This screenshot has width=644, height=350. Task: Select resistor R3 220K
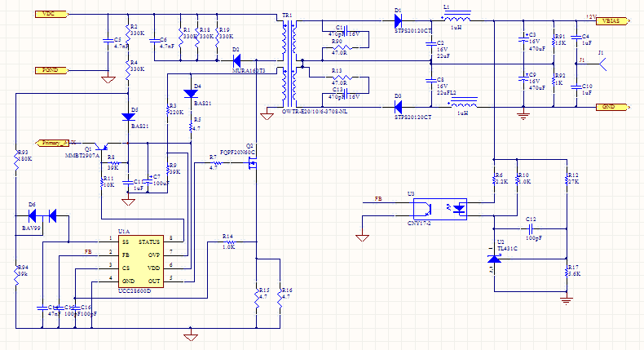(x=168, y=109)
